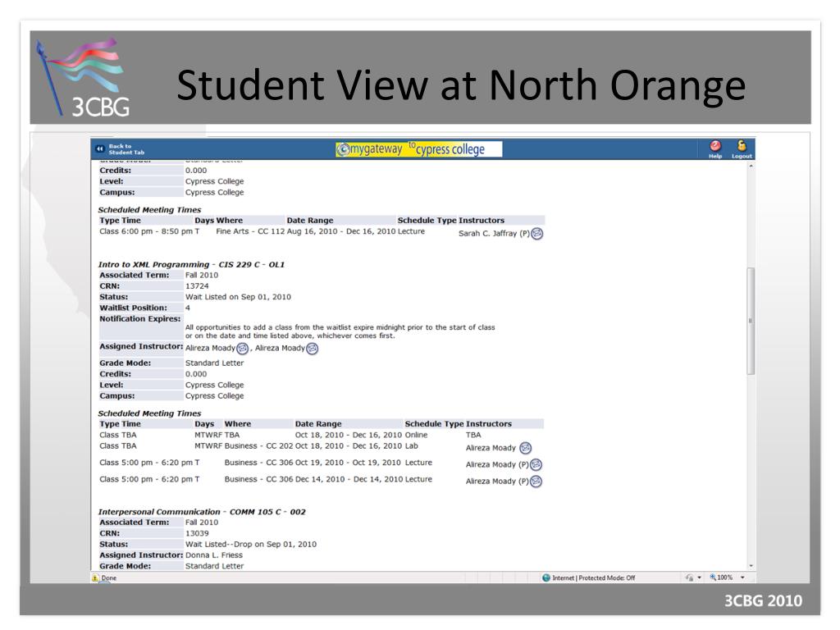Email instructor for Oct 19, 2010 lecture row

[x=536, y=464]
